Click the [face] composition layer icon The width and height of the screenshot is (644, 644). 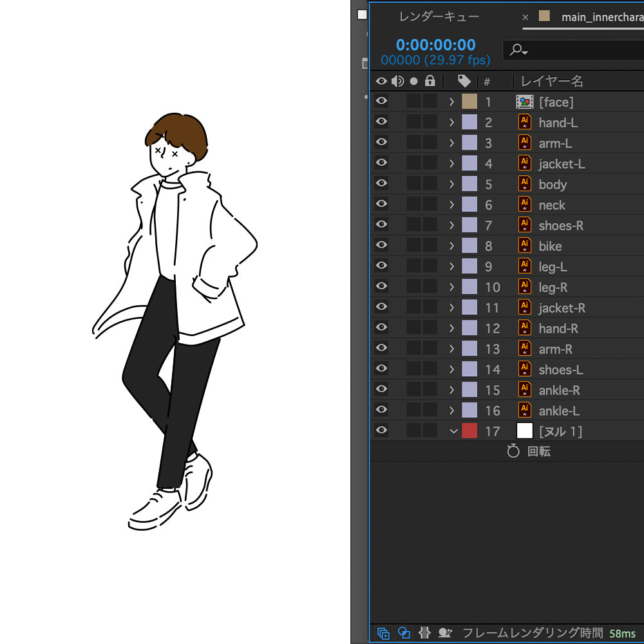point(525,102)
